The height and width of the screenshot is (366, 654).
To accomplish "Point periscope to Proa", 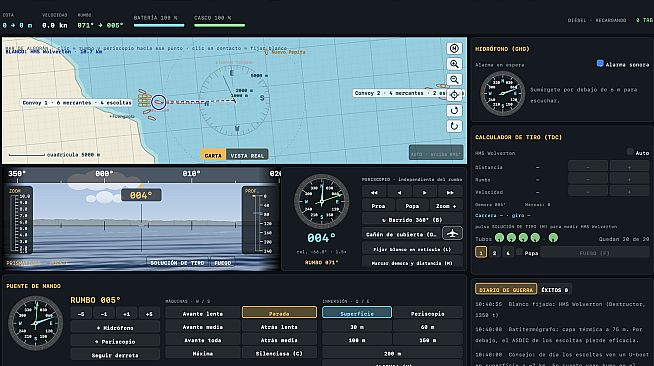I will click(378, 206).
